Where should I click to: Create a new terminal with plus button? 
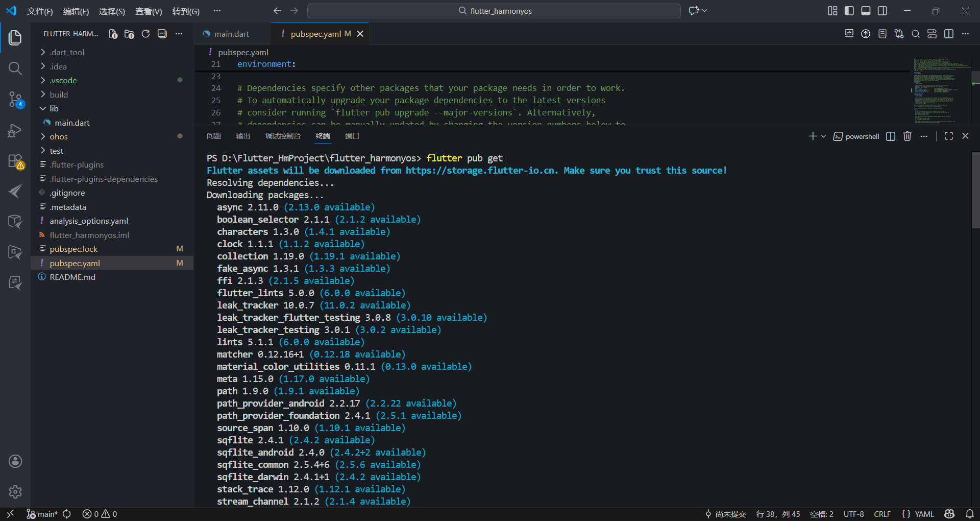click(813, 136)
